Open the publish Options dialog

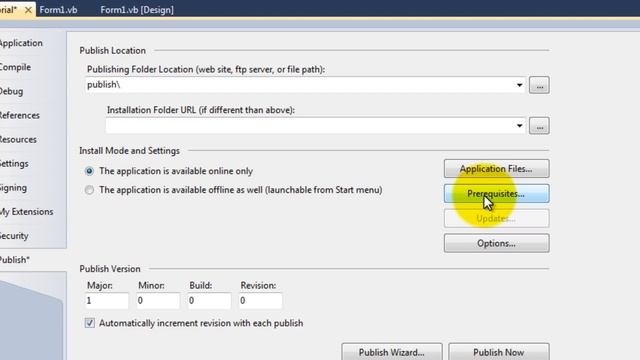[x=496, y=243]
